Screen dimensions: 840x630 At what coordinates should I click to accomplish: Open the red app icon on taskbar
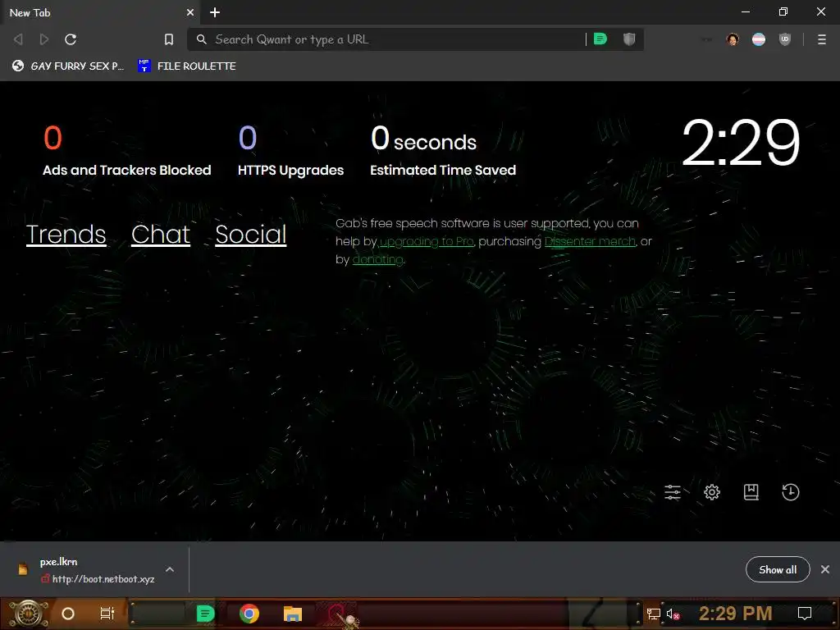tap(337, 614)
